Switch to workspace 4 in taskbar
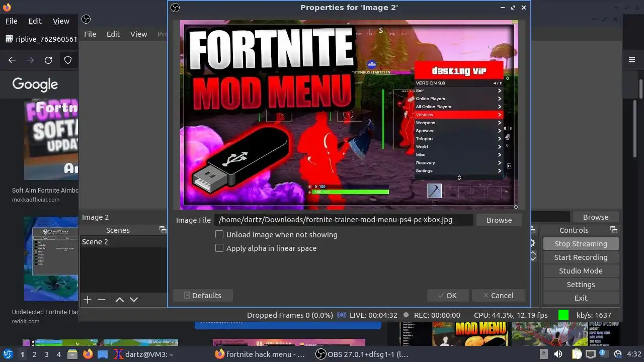The width and height of the screenshot is (644, 362). point(59,354)
